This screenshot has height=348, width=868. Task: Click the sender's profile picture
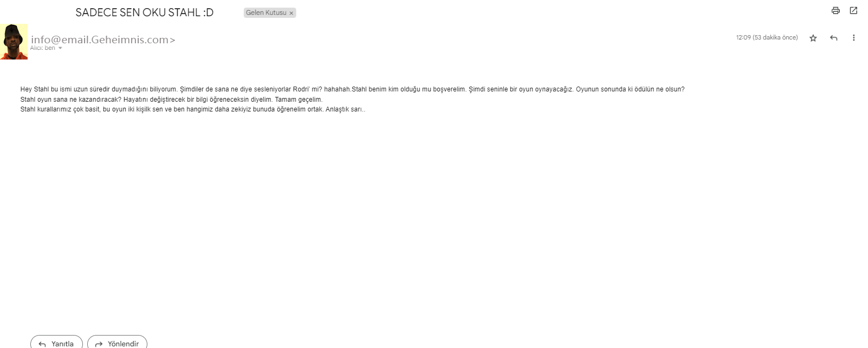(x=14, y=42)
